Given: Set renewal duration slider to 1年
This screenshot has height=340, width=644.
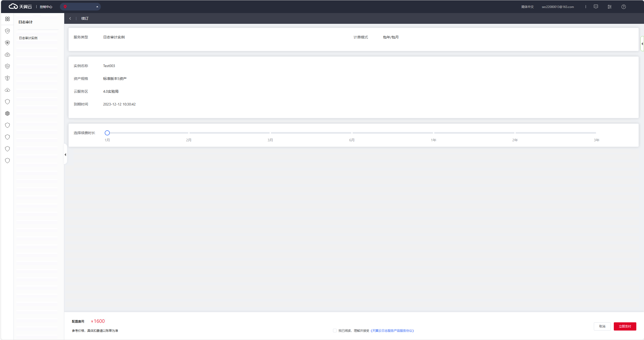Looking at the screenshot, I should [x=433, y=133].
